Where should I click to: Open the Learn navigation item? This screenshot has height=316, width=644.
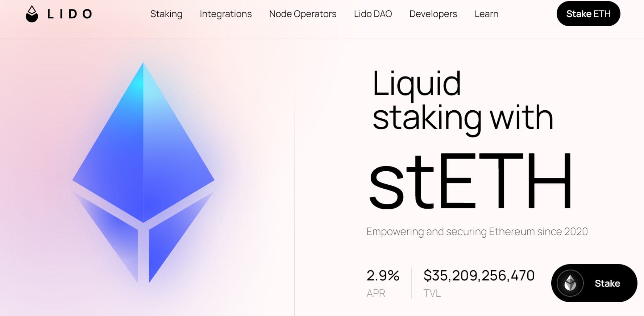(486, 14)
